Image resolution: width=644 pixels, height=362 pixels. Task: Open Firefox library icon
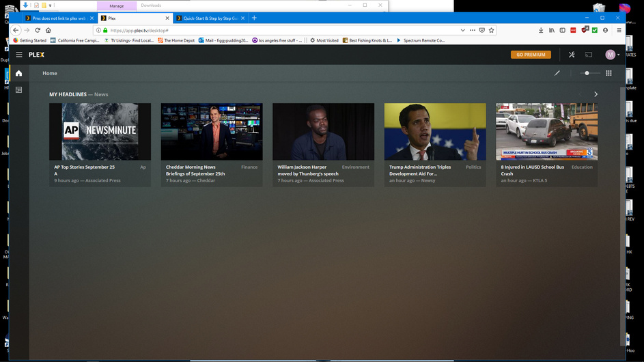552,30
